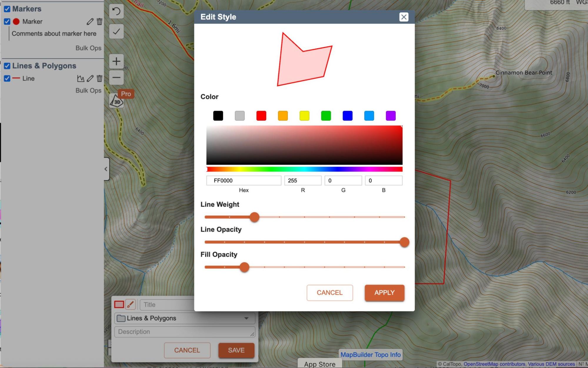Screen dimensions: 588x368
Task: Edit the Marker with pencil icon
Action: pyautogui.click(x=90, y=21)
